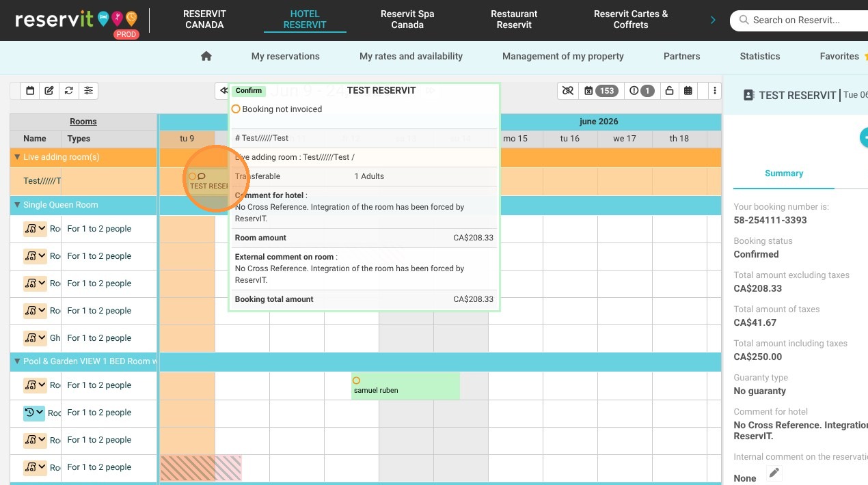
Task: Open planning filter settings sliders icon
Action: [x=89, y=90]
